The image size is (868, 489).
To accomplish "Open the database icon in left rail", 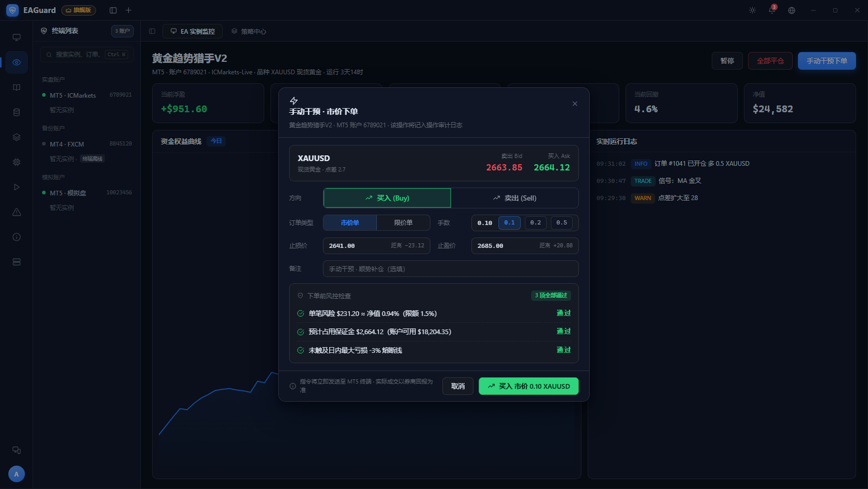I will (17, 112).
